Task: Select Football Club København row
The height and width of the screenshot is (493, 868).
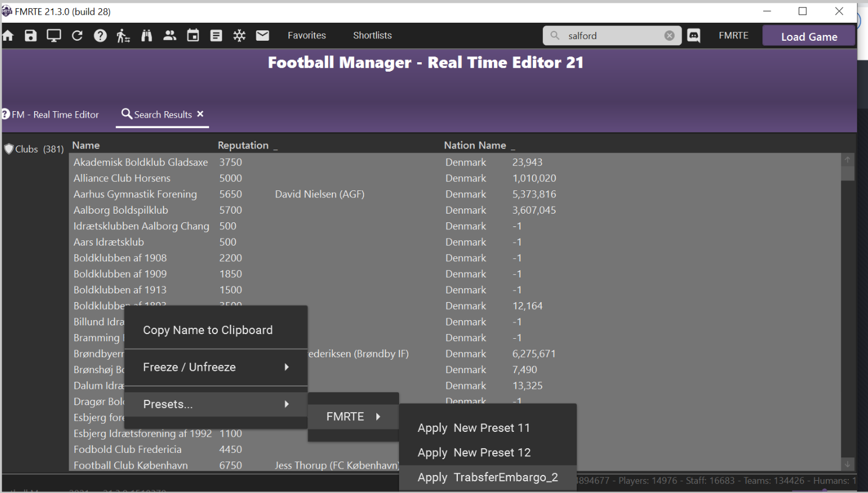Action: [x=130, y=466]
